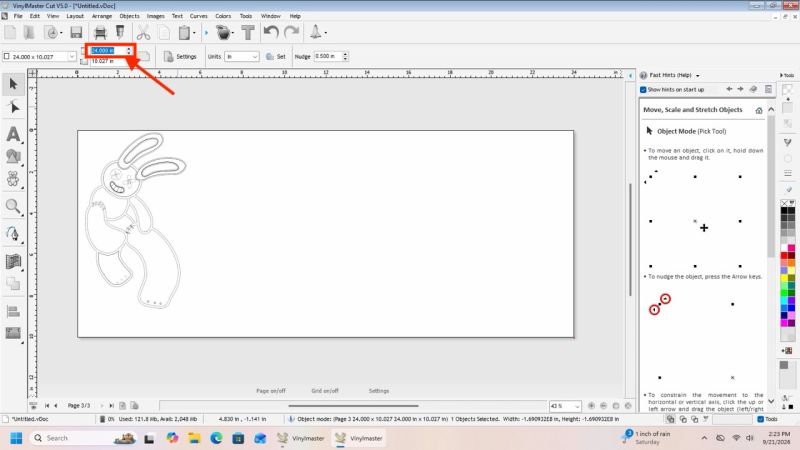Click the scissors Cut icon

click(x=144, y=33)
